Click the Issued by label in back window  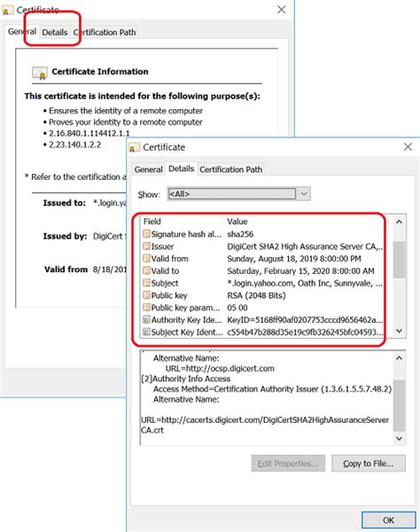pos(65,236)
